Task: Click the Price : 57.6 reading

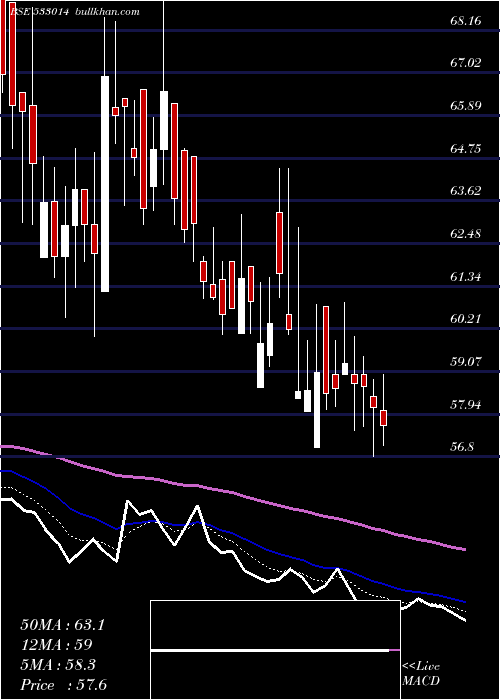Action: (63, 685)
